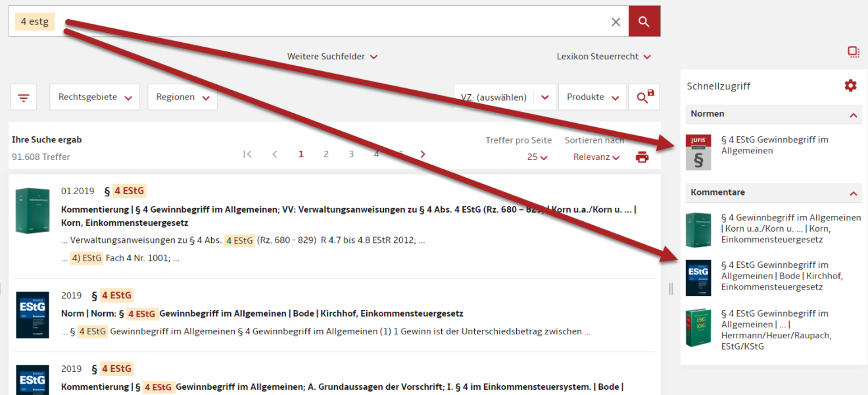Click juris norm icon for § 4 EStG
Image resolution: width=868 pixels, height=395 pixels.
pos(698,152)
